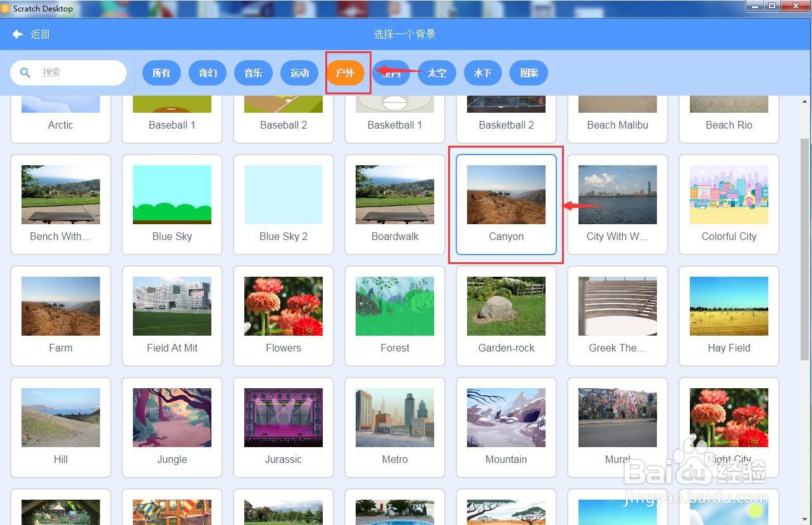Select the City With Water backdrop

click(x=618, y=205)
